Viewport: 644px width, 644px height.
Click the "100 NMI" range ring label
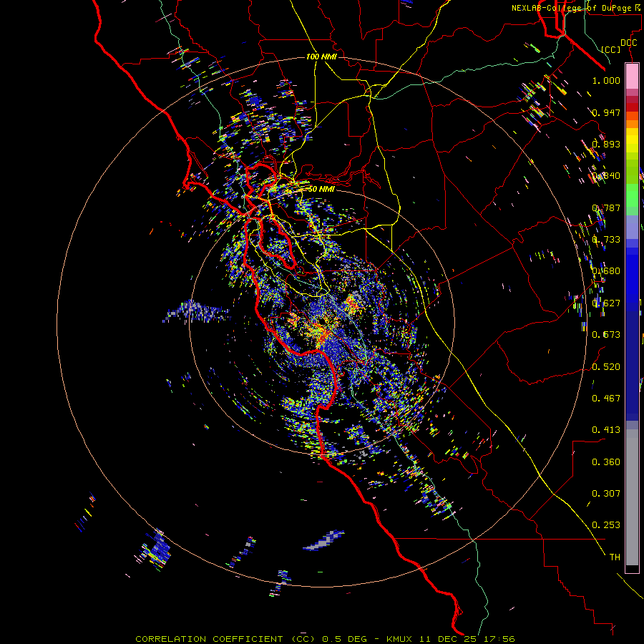[x=321, y=57]
